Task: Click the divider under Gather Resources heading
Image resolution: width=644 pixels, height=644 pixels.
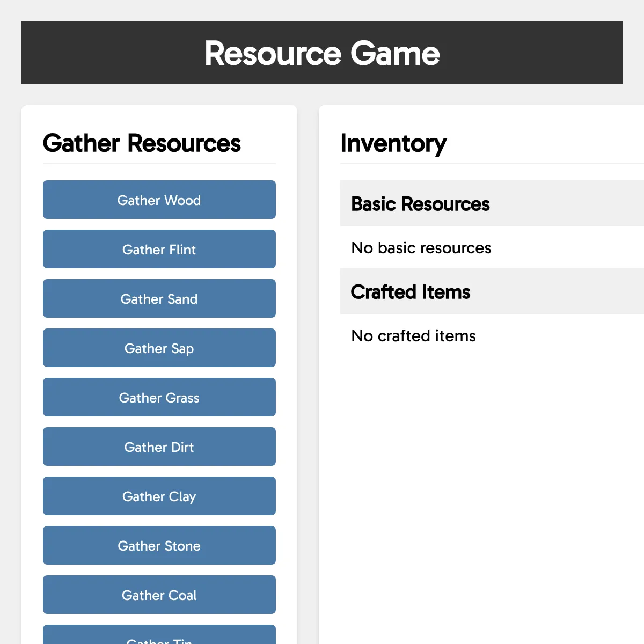Action: click(x=159, y=164)
